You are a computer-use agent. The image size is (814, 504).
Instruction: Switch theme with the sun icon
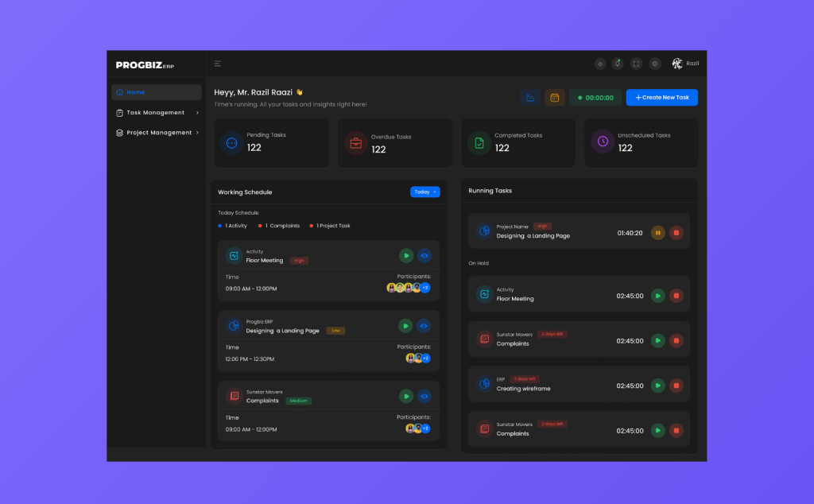click(600, 64)
